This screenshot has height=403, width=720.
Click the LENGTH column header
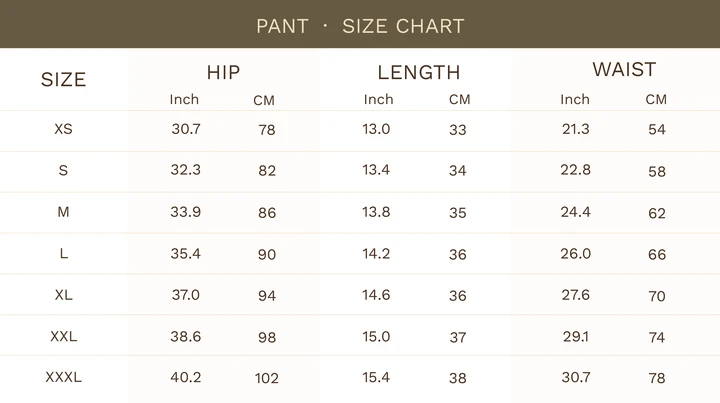tap(418, 72)
